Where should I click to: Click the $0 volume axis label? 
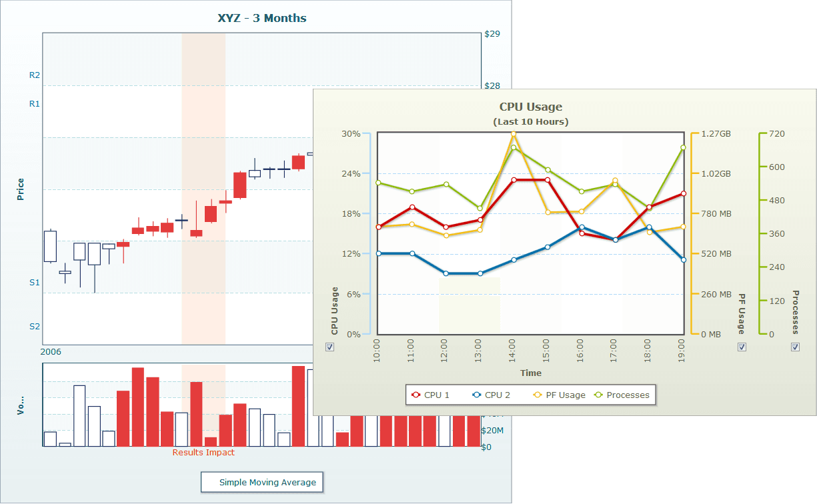point(486,447)
